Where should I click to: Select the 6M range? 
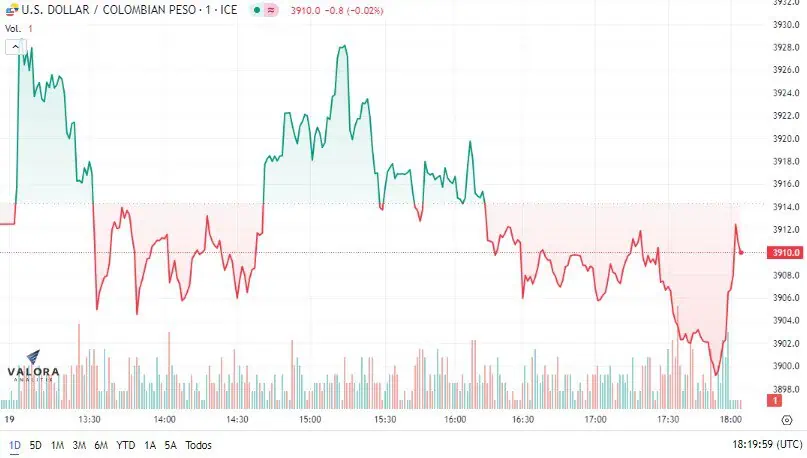click(x=101, y=445)
